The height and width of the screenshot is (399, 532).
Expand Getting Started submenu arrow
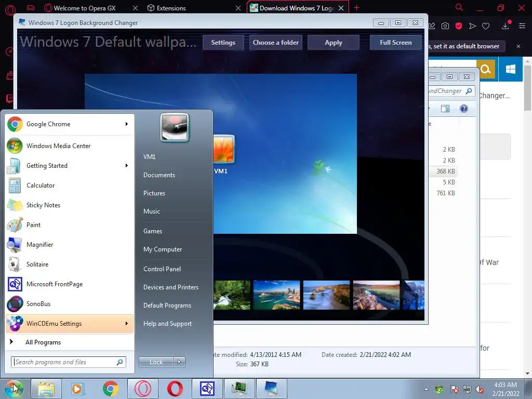click(127, 166)
